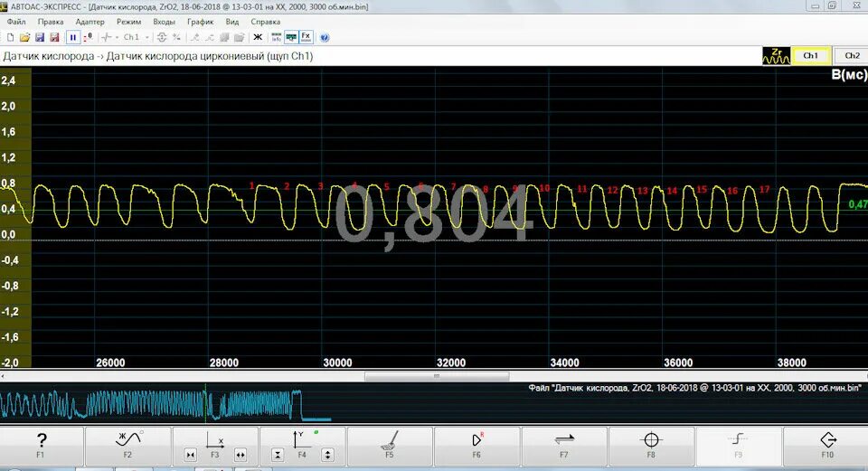This screenshot has height=471, width=868.
Task: Open the Адаптер menu
Action: click(x=90, y=22)
